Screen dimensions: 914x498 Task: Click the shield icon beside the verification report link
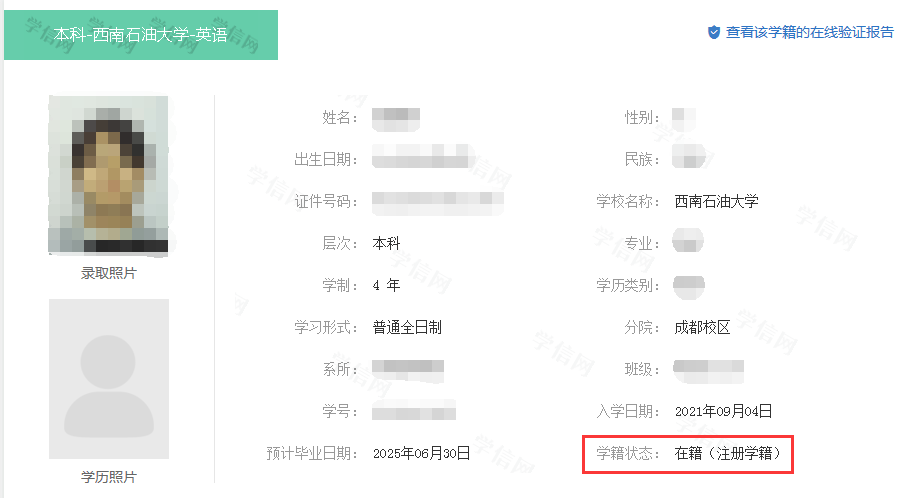click(x=714, y=33)
